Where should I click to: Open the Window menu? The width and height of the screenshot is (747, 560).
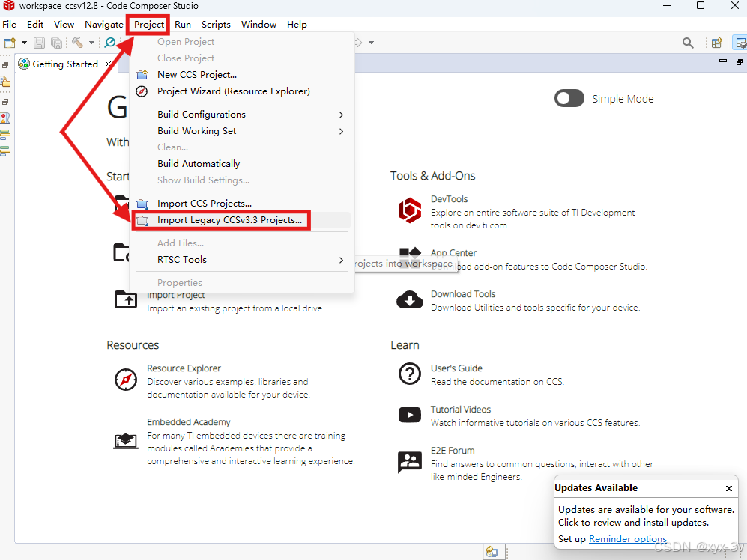[258, 24]
